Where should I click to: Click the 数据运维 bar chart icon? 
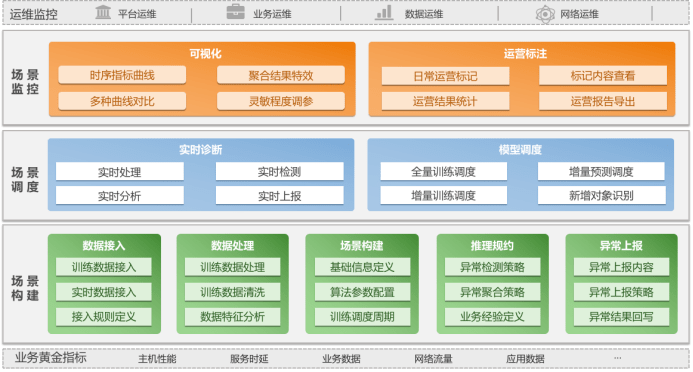coord(384,12)
